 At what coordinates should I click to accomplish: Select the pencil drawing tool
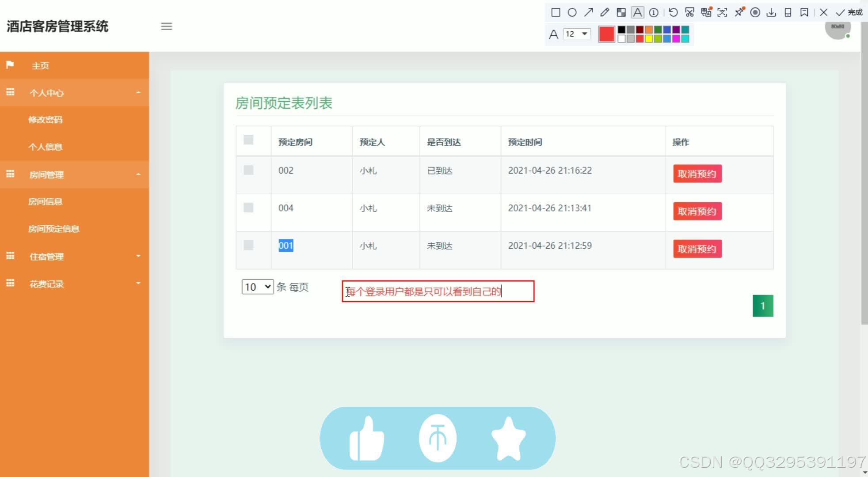coord(605,12)
